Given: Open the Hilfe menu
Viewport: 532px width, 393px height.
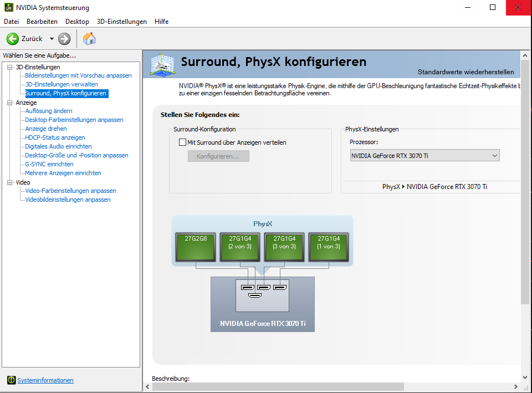Looking at the screenshot, I should tap(161, 22).
